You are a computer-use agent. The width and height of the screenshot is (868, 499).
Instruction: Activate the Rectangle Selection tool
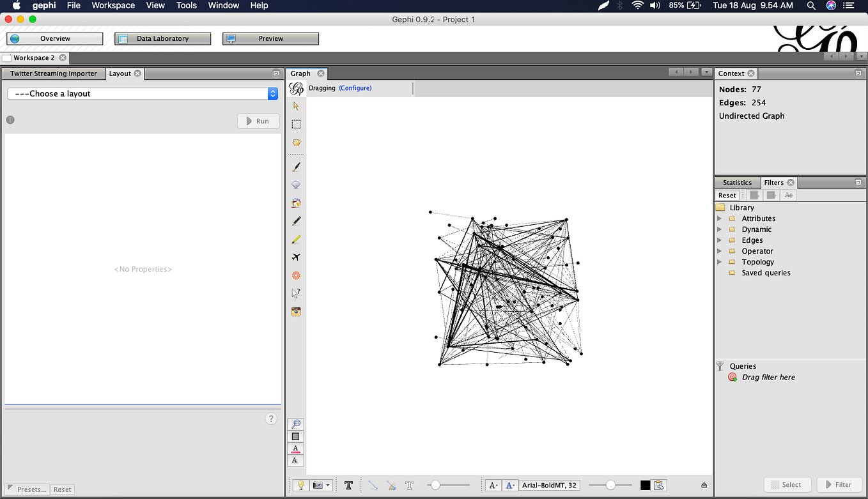[295, 124]
